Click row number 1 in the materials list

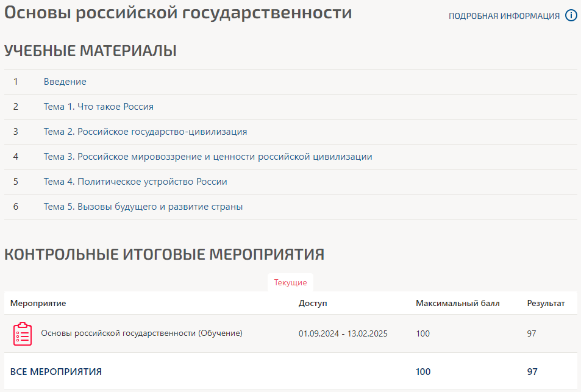pos(16,82)
